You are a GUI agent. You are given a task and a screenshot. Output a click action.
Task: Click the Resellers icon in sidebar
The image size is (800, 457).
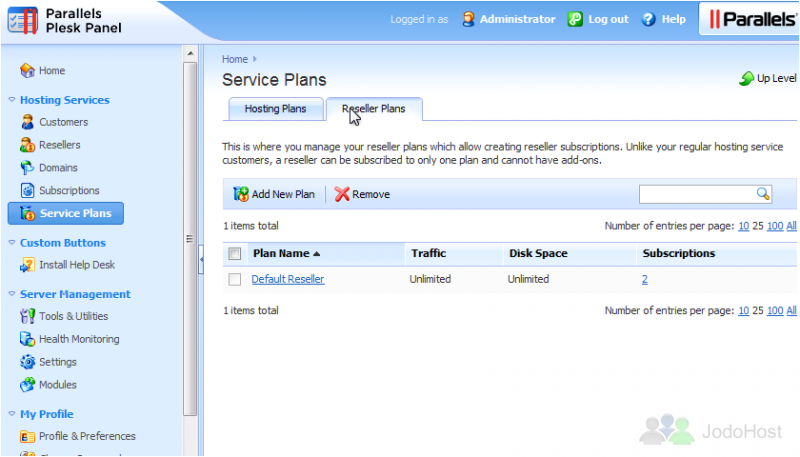tap(27, 145)
